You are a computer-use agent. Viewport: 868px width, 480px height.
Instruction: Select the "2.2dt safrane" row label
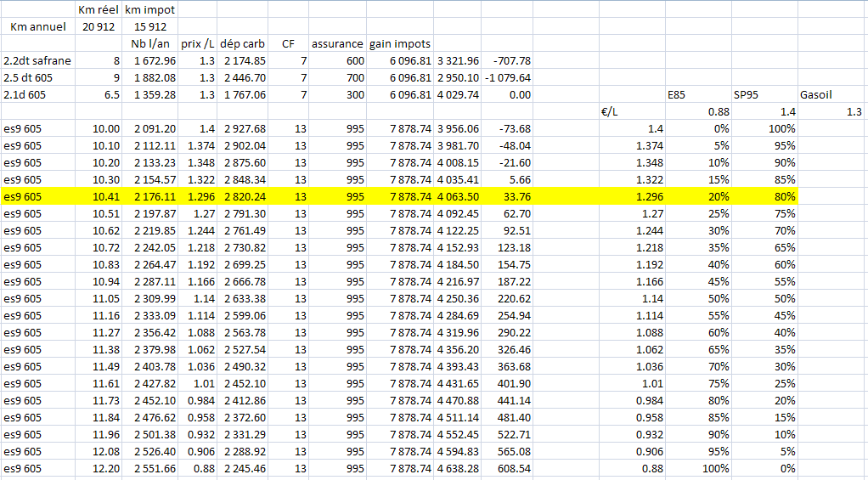[x=38, y=61]
